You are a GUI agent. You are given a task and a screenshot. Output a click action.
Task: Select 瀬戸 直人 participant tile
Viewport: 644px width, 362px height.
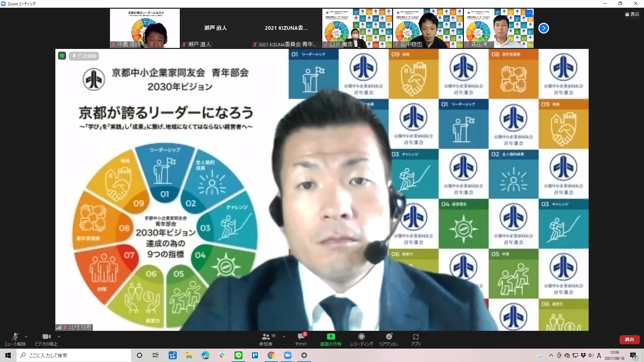click(216, 28)
